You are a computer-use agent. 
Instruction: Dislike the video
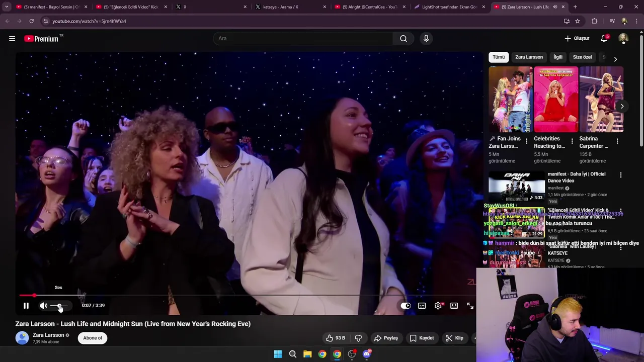pos(359,338)
